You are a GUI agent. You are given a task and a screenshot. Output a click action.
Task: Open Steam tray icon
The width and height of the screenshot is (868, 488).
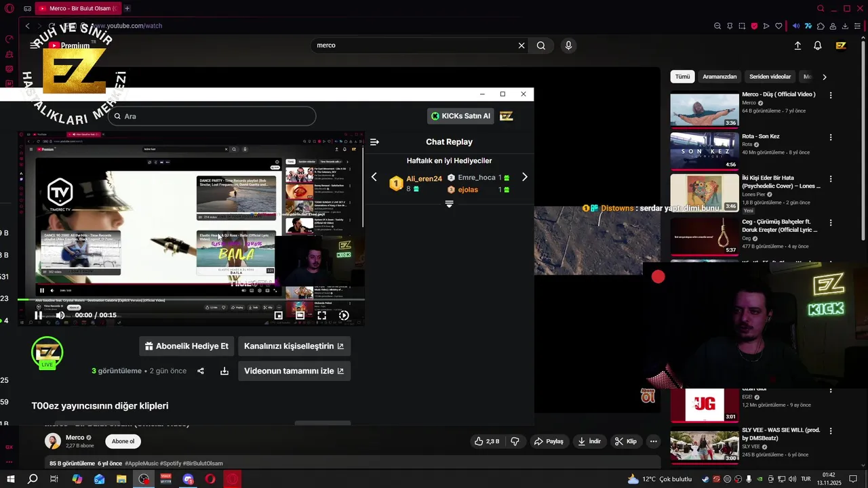[705, 479]
